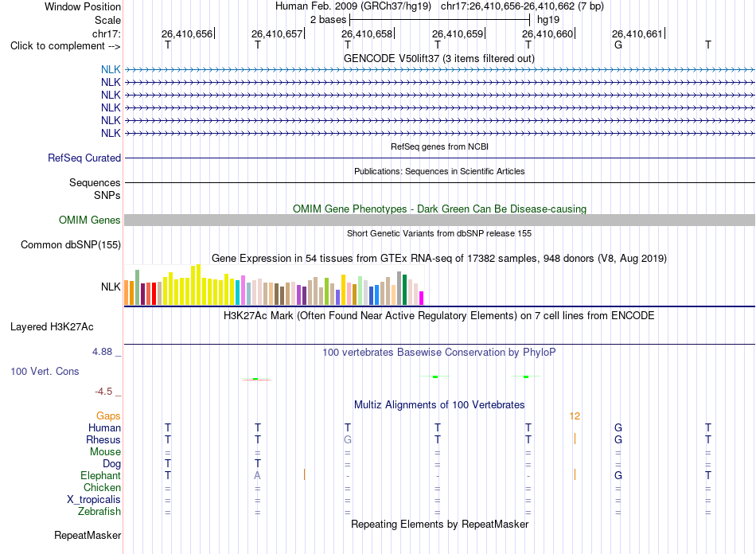Click the Window Position label
Screen dimensions: 756x554
pyautogui.click(x=83, y=6)
